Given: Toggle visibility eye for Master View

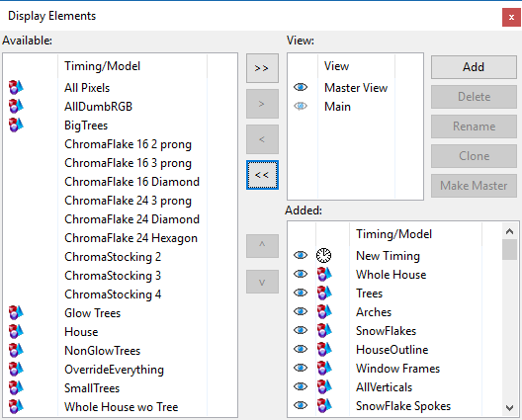Looking at the screenshot, I should click(x=301, y=87).
